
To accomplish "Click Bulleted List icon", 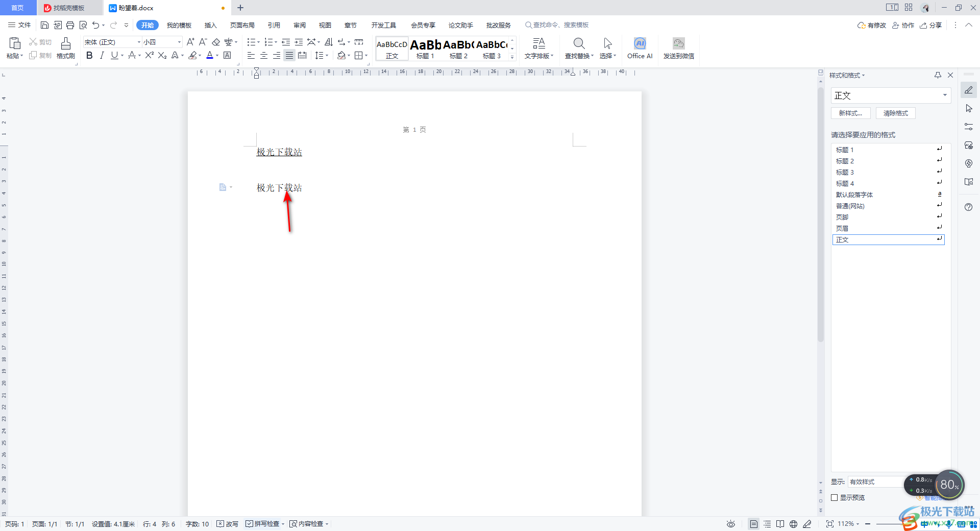I will 251,42.
